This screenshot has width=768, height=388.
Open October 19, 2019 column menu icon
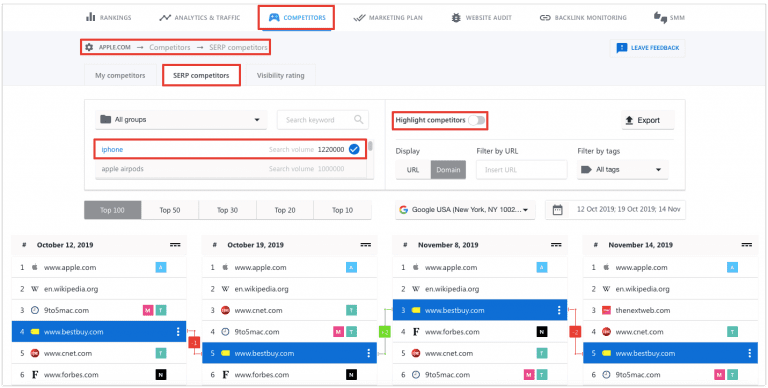pos(366,245)
